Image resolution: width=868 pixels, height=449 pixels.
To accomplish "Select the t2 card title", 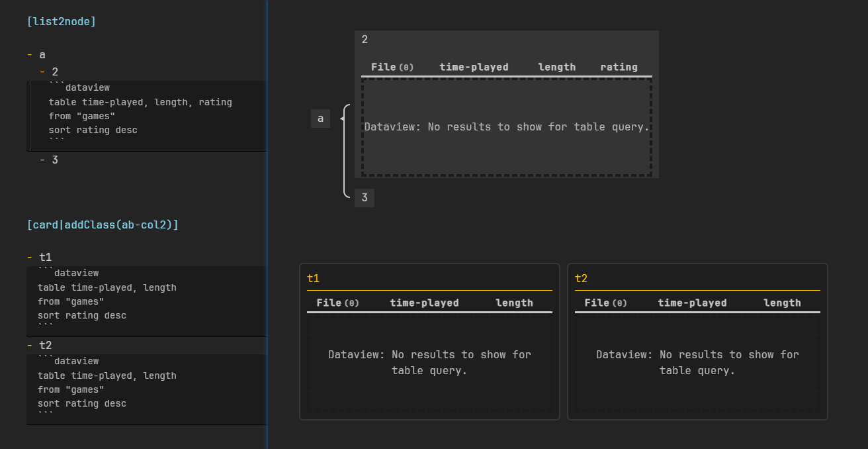I will click(x=581, y=278).
